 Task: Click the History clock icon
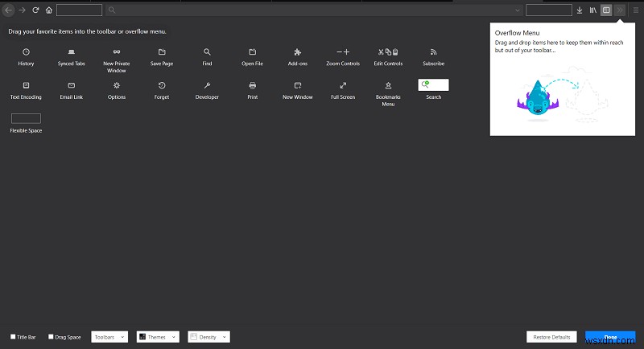click(26, 51)
